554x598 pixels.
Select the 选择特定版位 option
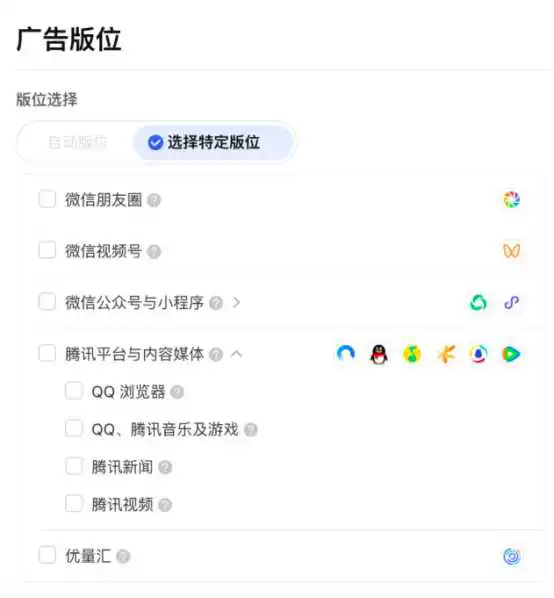213,142
